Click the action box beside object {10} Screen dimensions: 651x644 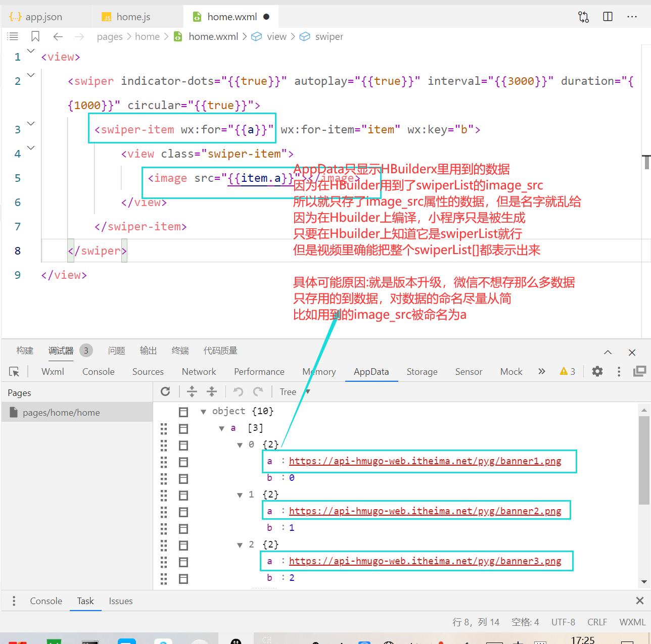tap(183, 412)
